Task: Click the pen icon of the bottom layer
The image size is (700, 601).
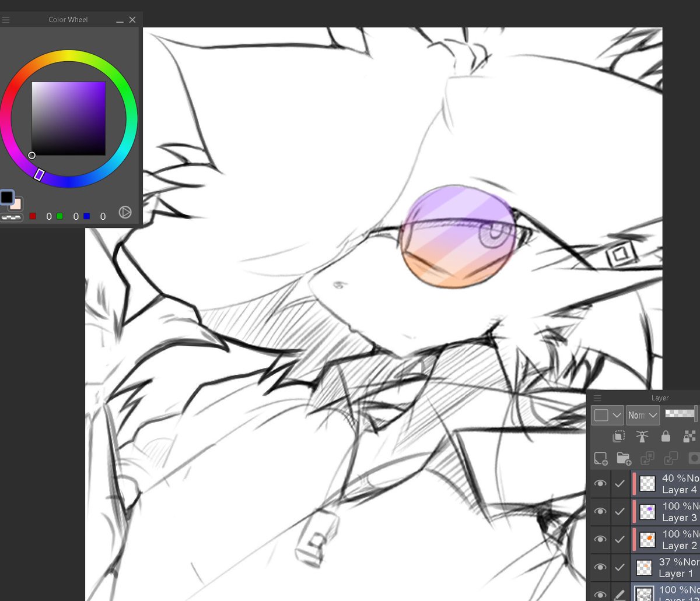Action: click(x=619, y=595)
